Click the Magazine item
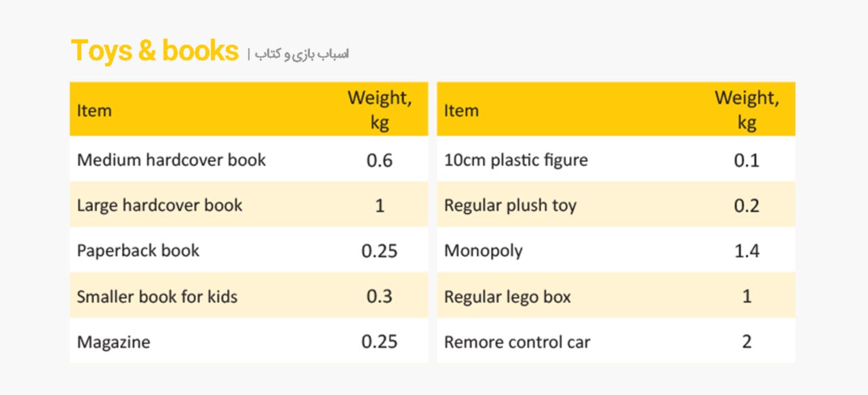 pyautogui.click(x=113, y=342)
